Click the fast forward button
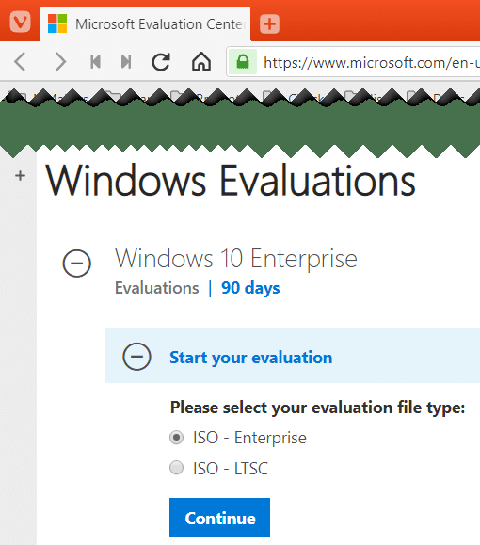 [126, 62]
